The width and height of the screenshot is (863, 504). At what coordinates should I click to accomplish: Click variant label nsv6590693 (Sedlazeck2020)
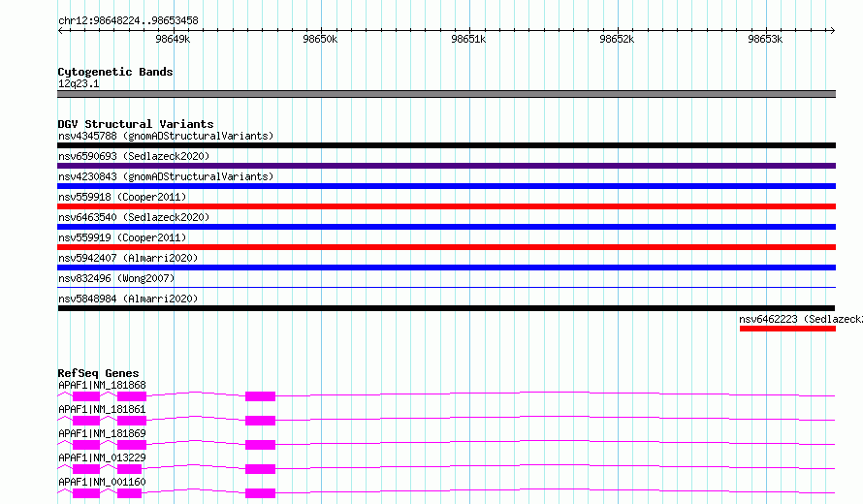click(134, 156)
